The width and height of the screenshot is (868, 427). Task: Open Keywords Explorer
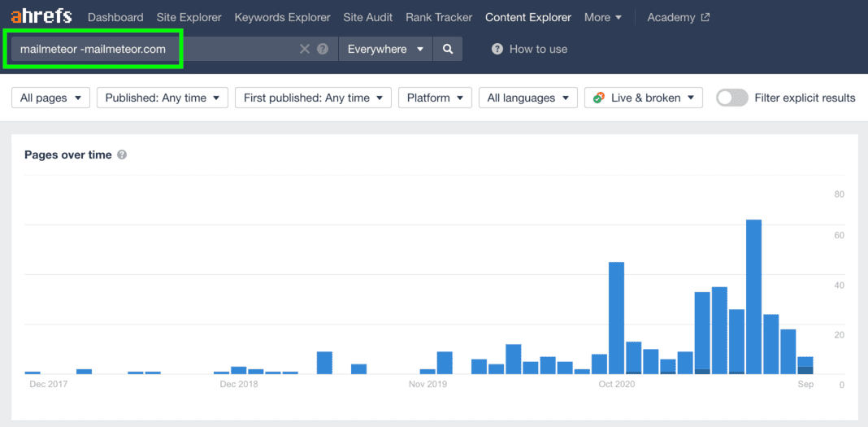pyautogui.click(x=282, y=17)
